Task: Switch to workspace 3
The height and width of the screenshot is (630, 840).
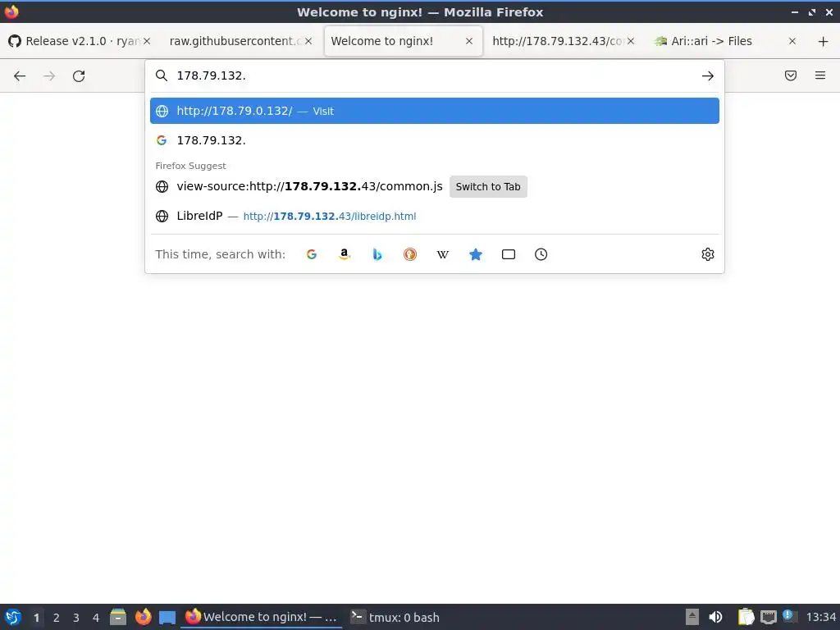Action: [x=76, y=618]
